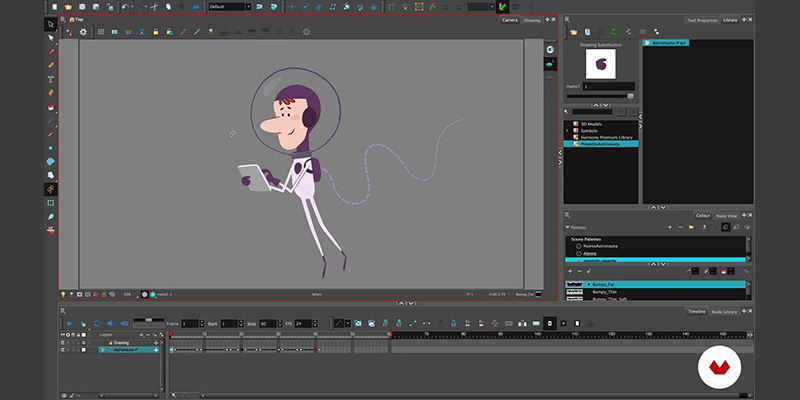Select the Bumpy_Thin colour swatch
800x400 pixels.
(x=656, y=292)
